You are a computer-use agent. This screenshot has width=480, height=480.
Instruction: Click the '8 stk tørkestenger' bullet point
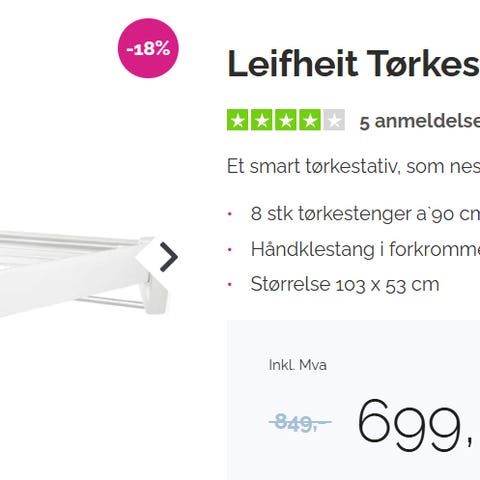tap(365, 214)
